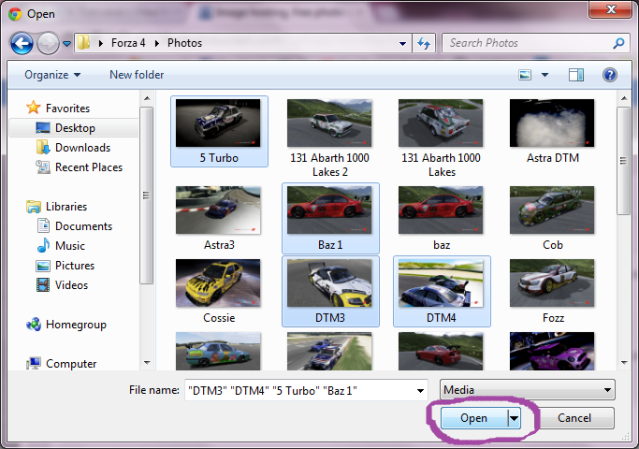The image size is (639, 449).
Task: Select the Forza 4 breadcrumb
Action: click(128, 43)
